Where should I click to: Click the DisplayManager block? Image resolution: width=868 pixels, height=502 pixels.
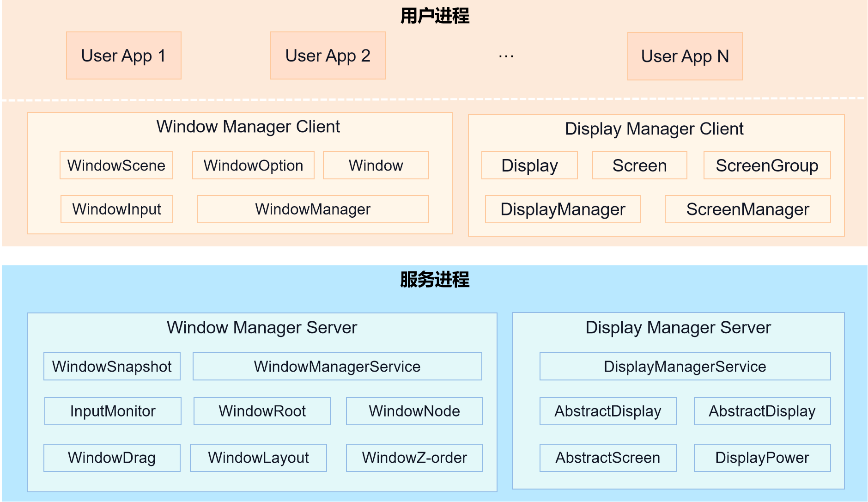tap(563, 209)
